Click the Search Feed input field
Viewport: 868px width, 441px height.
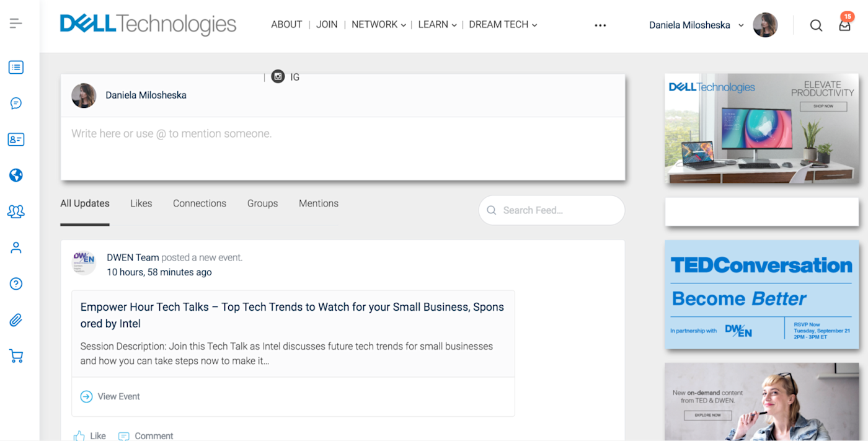click(552, 210)
